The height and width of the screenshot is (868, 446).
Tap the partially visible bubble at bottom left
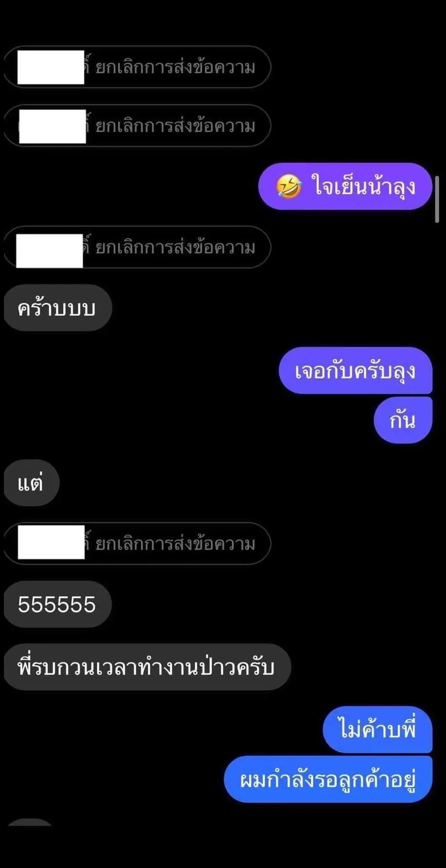30,822
